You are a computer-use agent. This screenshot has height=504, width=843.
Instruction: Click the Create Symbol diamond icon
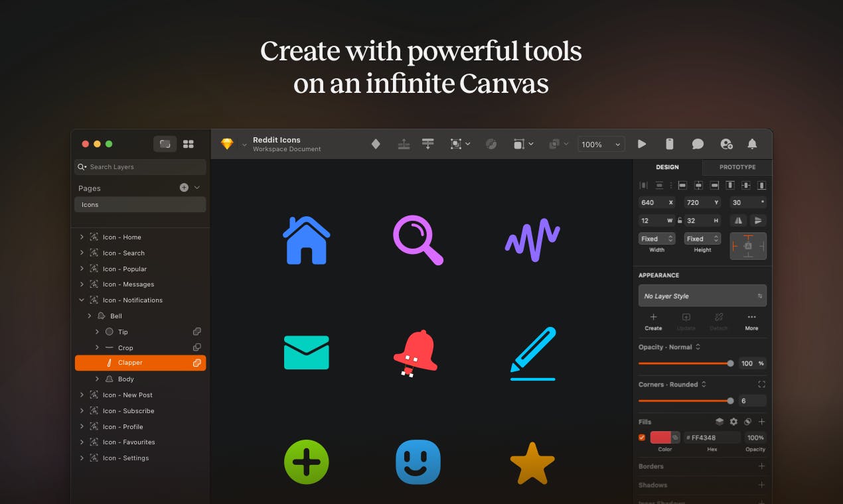coord(376,144)
